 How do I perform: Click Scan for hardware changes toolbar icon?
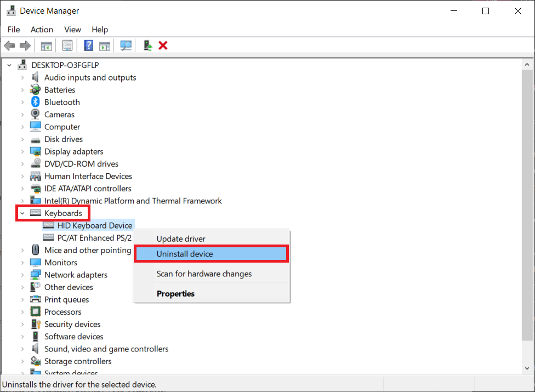(x=126, y=45)
